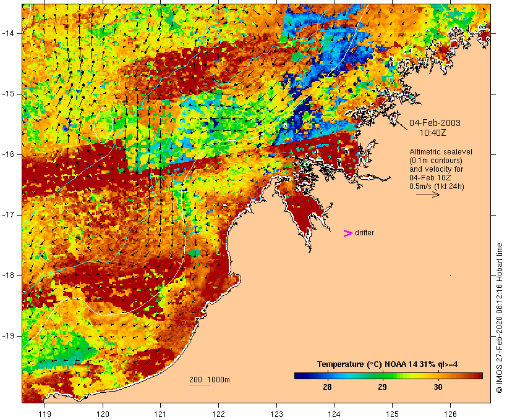The width and height of the screenshot is (507, 420).
Task: Click longitude axis label '119'
Action: coord(45,414)
